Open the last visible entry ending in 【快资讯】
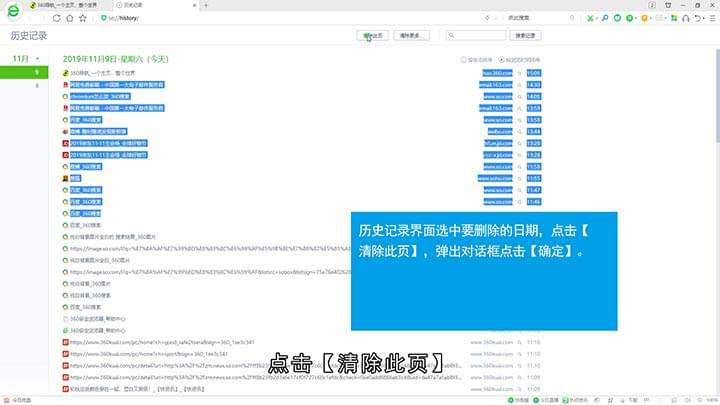Image resolution: width=720 pixels, height=405 pixels. (x=137, y=389)
